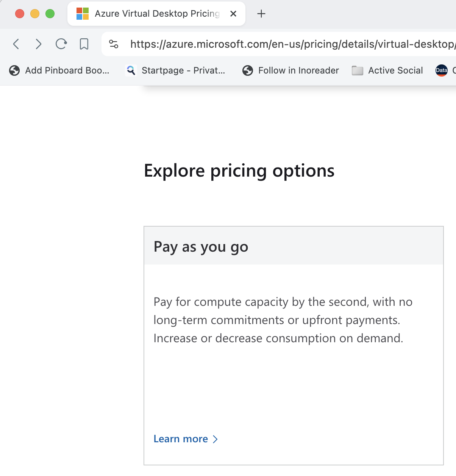Screen dimensions: 456x476
Task: Go forward using the browser forward arrow
Action: 38,44
